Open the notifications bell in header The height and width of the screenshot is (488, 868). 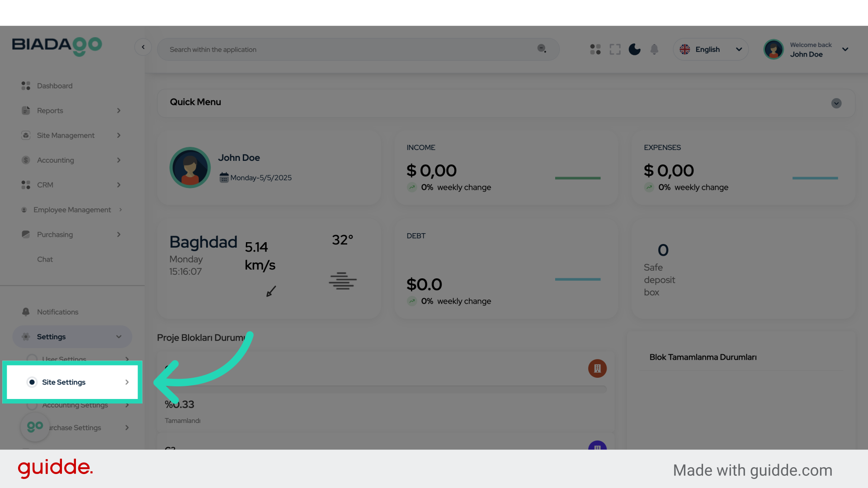click(x=654, y=49)
